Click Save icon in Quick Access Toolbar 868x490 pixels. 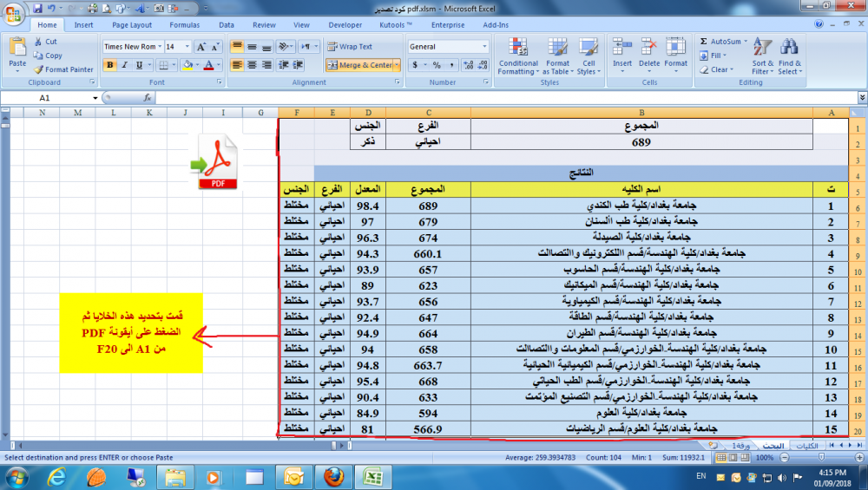point(37,9)
